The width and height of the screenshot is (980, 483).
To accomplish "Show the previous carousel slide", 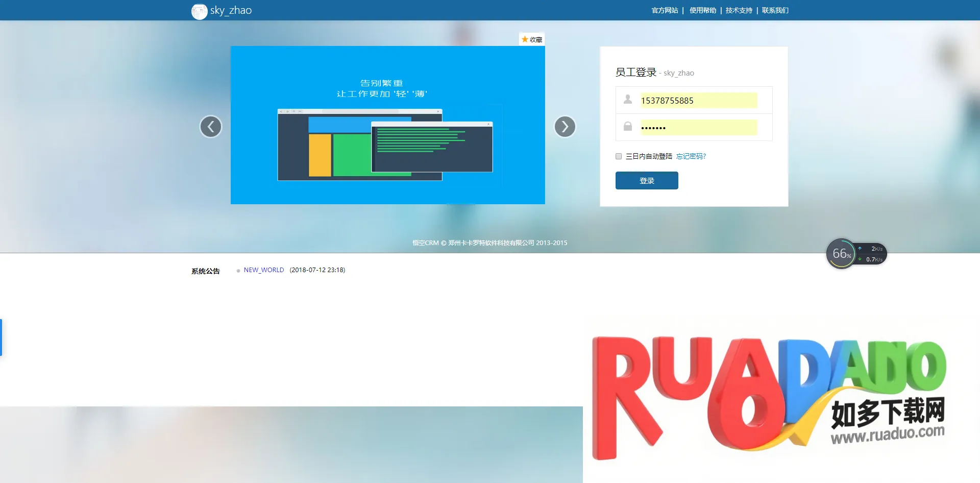I will [x=211, y=127].
